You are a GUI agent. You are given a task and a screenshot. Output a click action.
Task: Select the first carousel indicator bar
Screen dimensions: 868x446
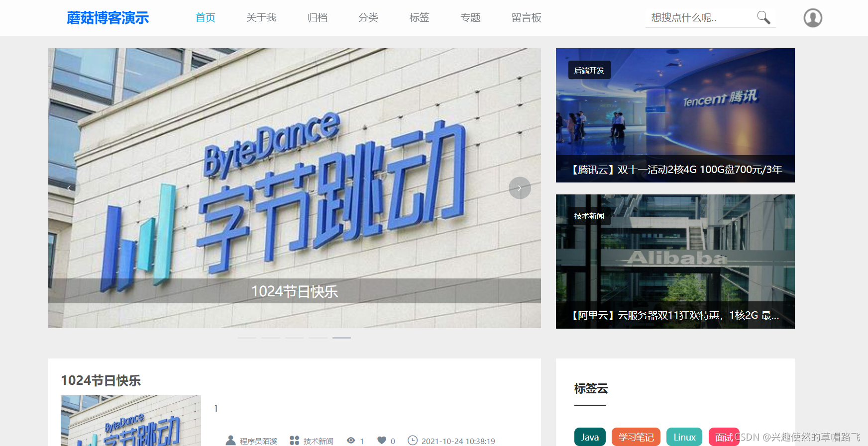click(x=247, y=338)
